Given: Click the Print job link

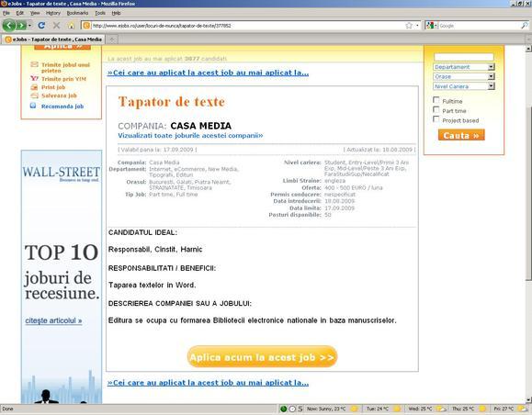Looking at the screenshot, I should coord(53,87).
